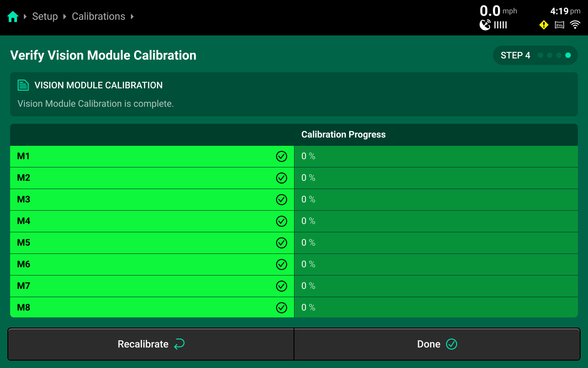
Task: Click the M8 checkmark icon
Action: tap(282, 308)
